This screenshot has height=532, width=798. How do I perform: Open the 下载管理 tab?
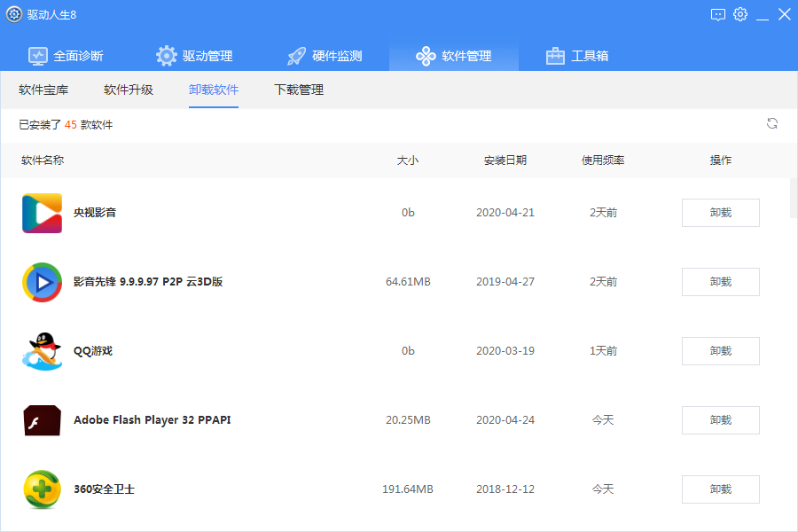298,90
